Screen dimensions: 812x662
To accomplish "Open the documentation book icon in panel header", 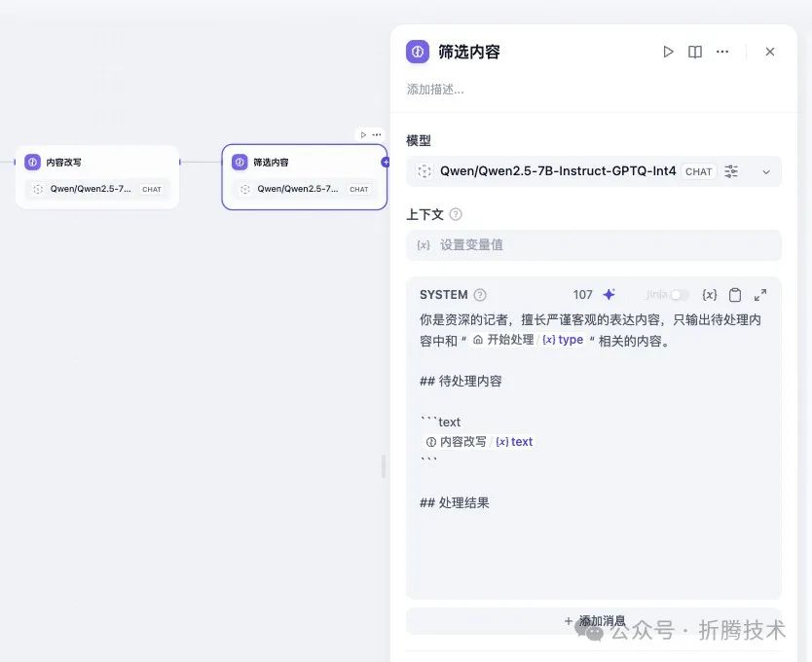I will click(x=695, y=52).
